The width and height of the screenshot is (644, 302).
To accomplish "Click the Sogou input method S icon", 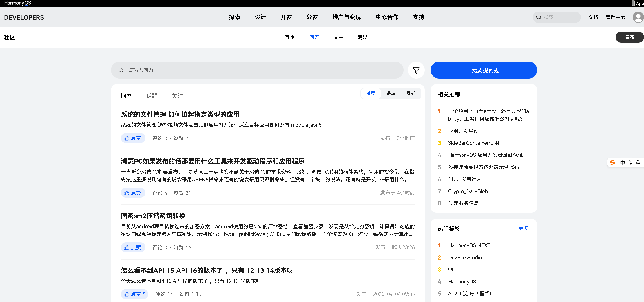I will tap(612, 162).
